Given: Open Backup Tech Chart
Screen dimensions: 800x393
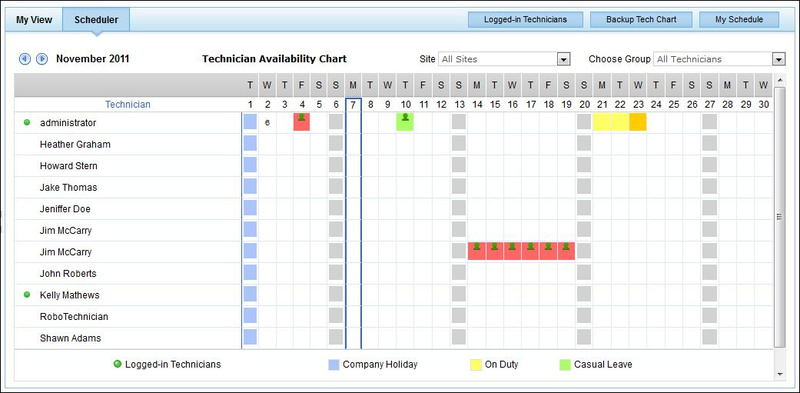Looking at the screenshot, I should (641, 19).
